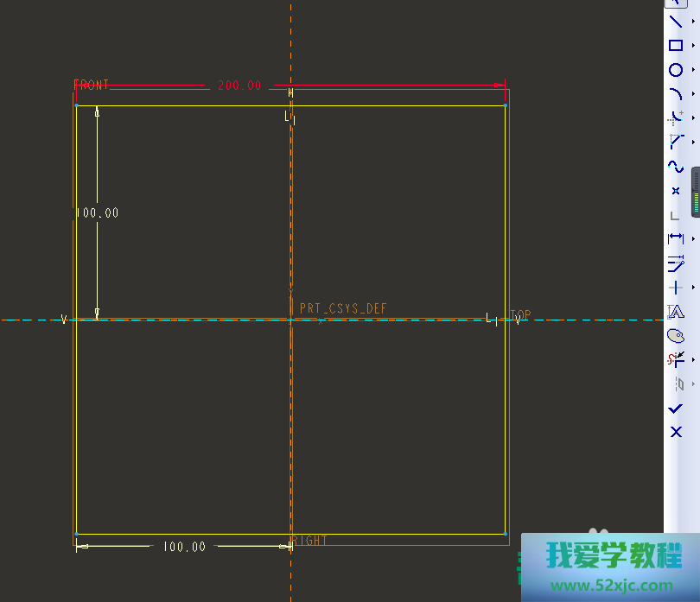Image resolution: width=700 pixels, height=602 pixels.
Task: Select the bottom horizontal 100.00 dimension
Action: coord(184,547)
